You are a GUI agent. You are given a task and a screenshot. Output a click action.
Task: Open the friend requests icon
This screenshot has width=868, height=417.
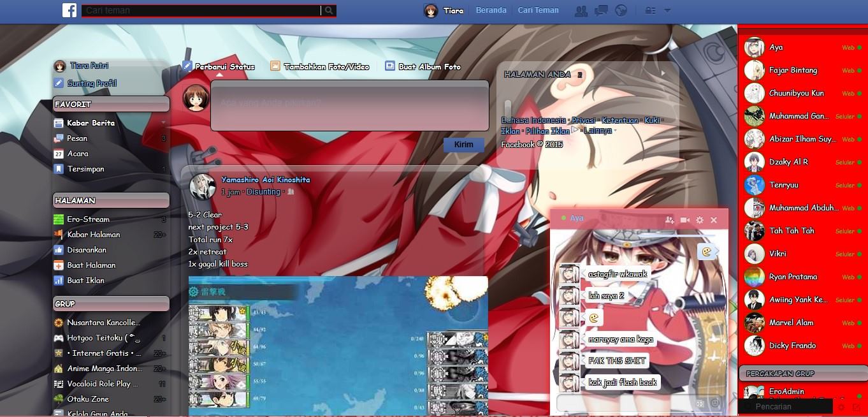tap(580, 10)
